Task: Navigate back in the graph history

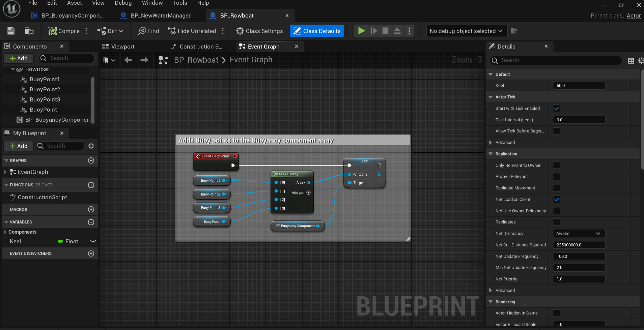Action: pyautogui.click(x=128, y=60)
